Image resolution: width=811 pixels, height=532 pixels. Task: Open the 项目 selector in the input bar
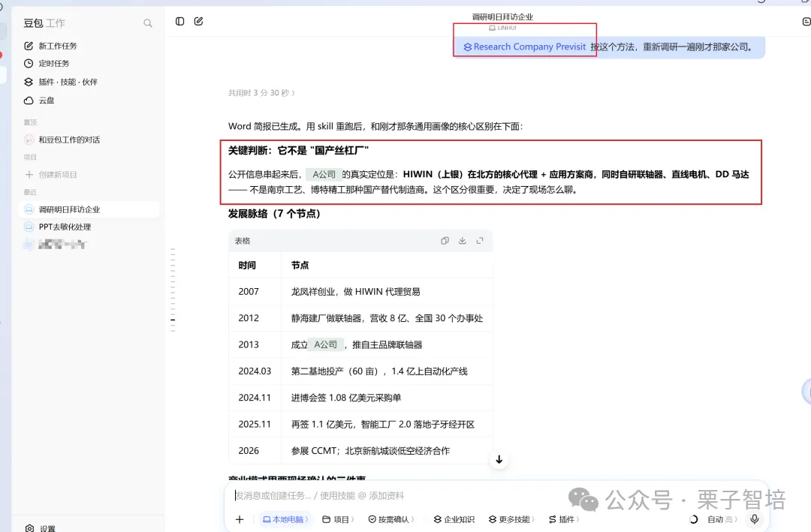338,519
